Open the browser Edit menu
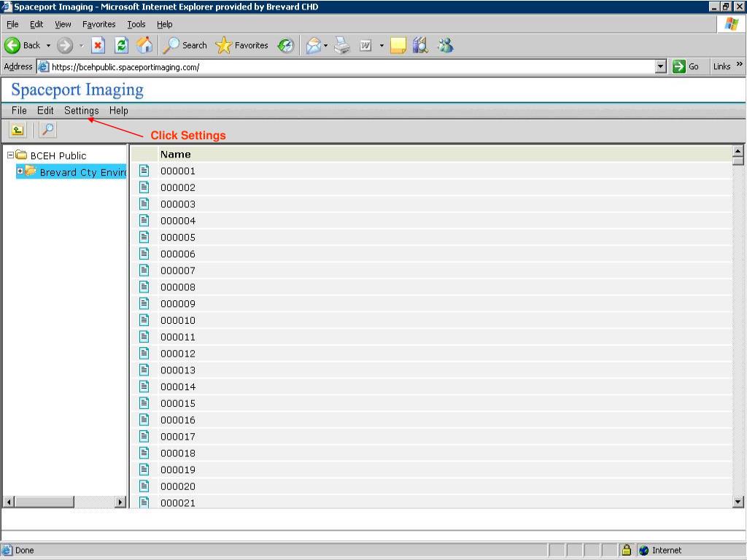 pos(36,24)
